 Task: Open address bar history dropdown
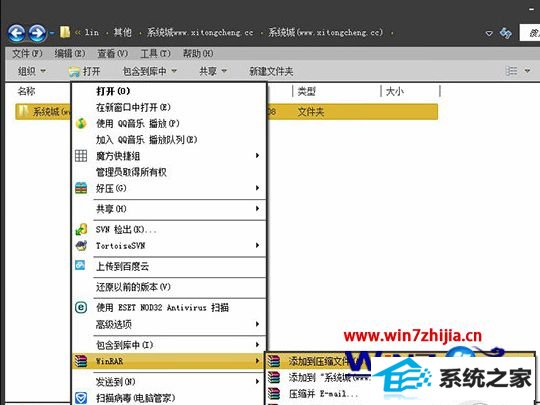click(x=489, y=33)
